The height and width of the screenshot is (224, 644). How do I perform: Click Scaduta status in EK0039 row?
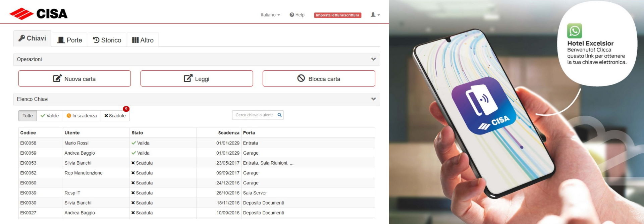point(142,193)
